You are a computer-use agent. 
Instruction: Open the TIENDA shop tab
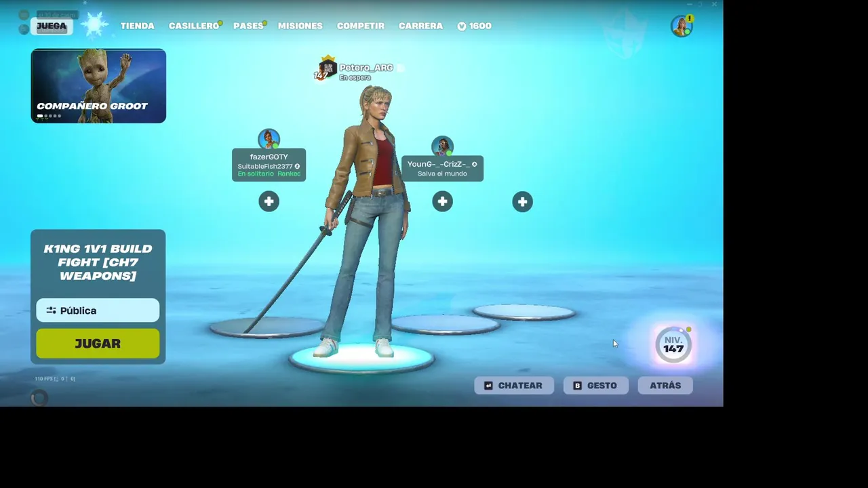pyautogui.click(x=138, y=26)
